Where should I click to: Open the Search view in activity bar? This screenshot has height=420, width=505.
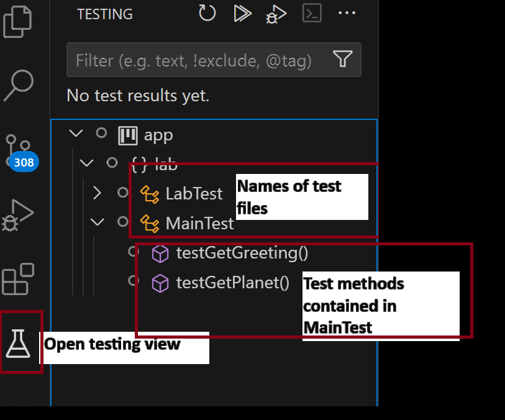[x=19, y=85]
